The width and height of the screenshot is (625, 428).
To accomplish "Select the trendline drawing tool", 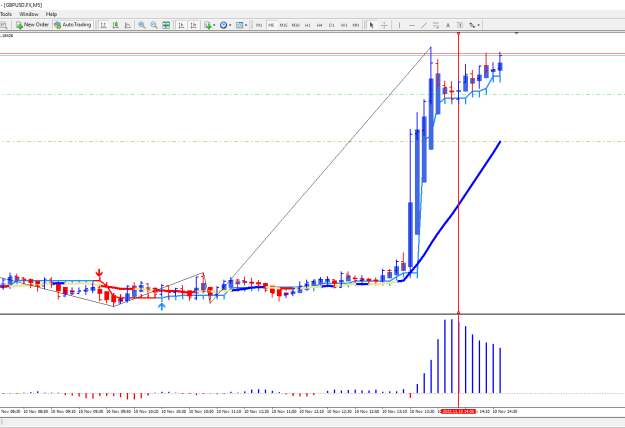I will coord(424,25).
